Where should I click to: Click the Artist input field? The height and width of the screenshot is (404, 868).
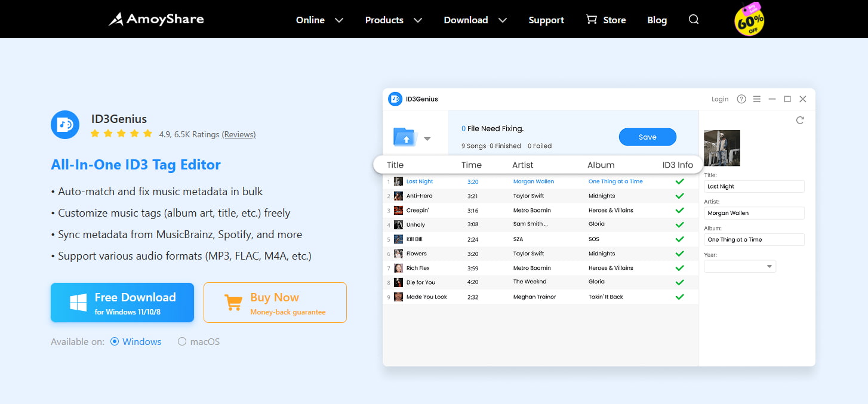[755, 212]
